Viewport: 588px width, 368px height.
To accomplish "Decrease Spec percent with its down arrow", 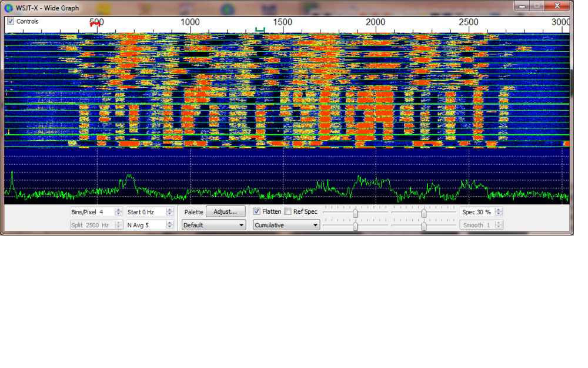I will click(499, 214).
